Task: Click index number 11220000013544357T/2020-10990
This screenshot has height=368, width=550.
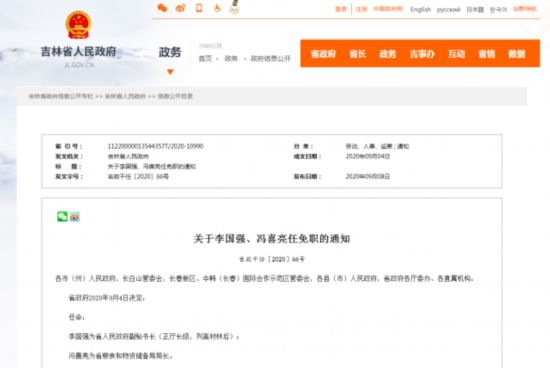Action: 155,146
